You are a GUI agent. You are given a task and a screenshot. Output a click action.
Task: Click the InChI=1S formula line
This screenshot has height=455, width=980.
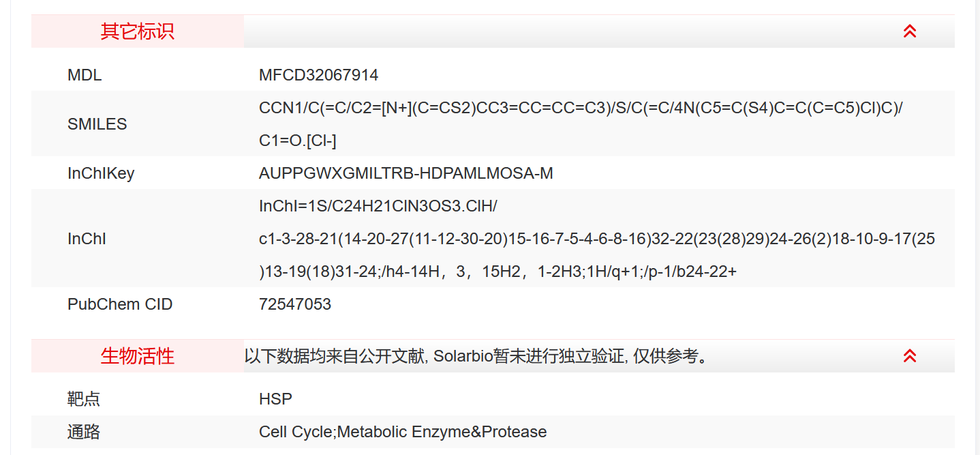pyautogui.click(x=378, y=206)
